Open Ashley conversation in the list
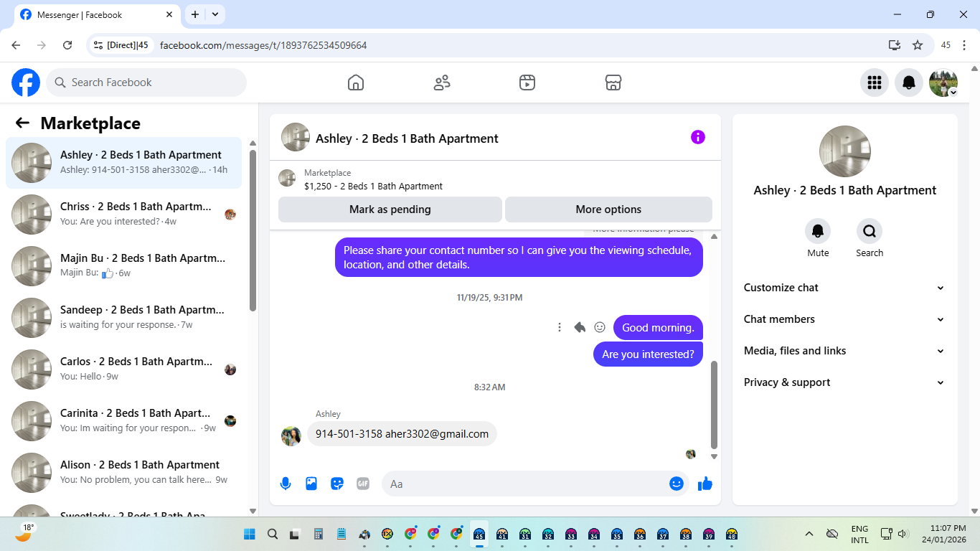 point(123,163)
